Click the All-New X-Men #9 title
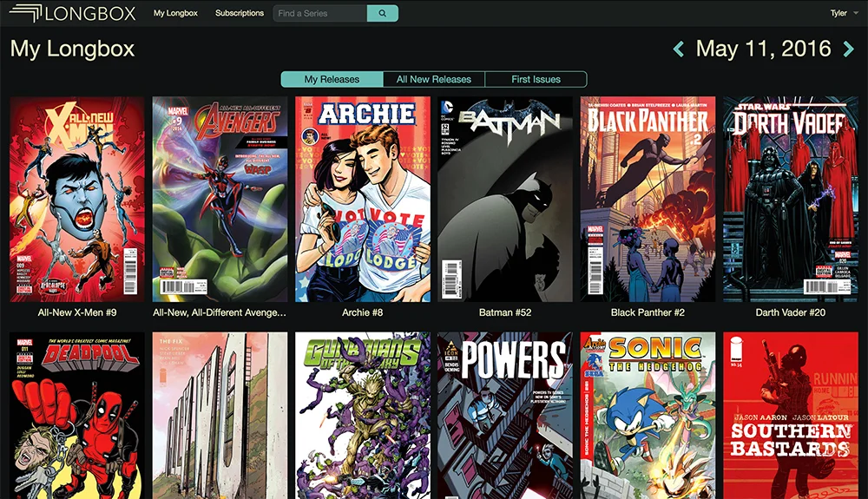This screenshot has width=868, height=499. tap(77, 312)
